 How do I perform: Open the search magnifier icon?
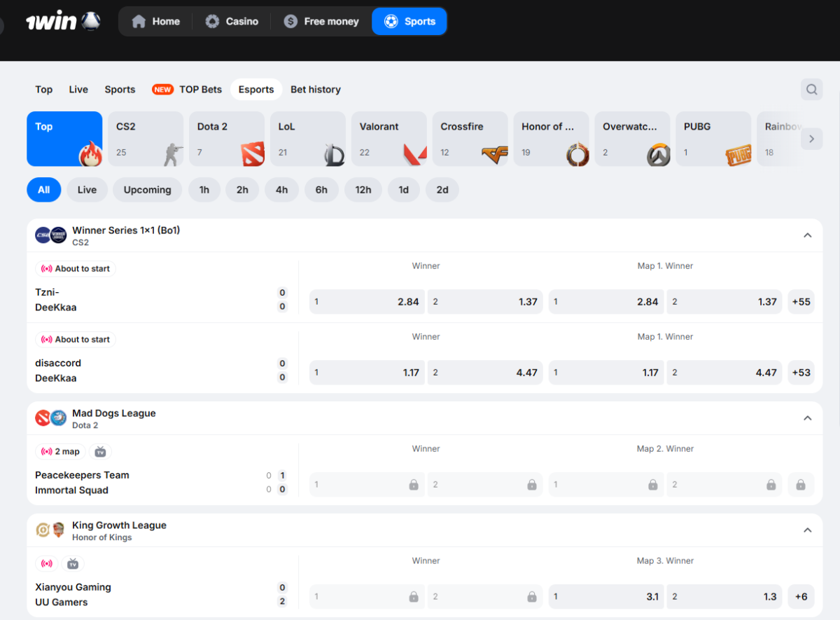pos(811,89)
